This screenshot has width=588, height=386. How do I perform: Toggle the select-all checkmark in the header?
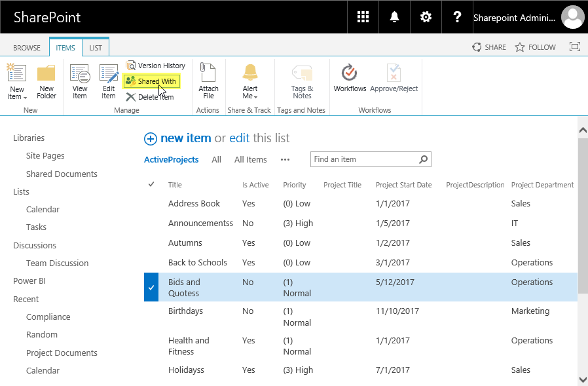coord(151,184)
